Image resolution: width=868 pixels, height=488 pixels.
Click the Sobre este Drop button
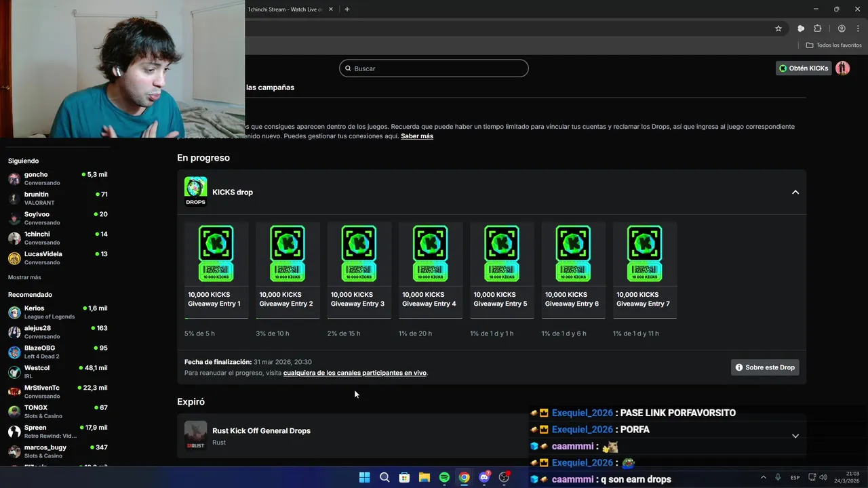(765, 367)
